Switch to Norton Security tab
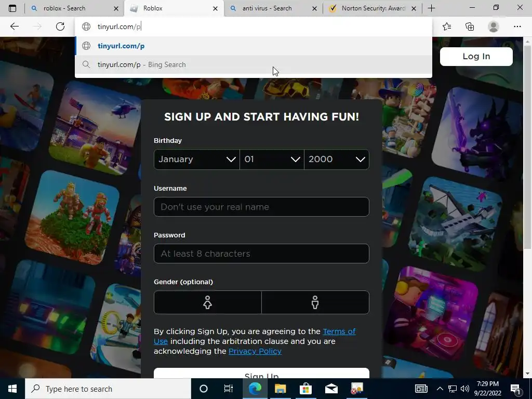 pyautogui.click(x=373, y=8)
